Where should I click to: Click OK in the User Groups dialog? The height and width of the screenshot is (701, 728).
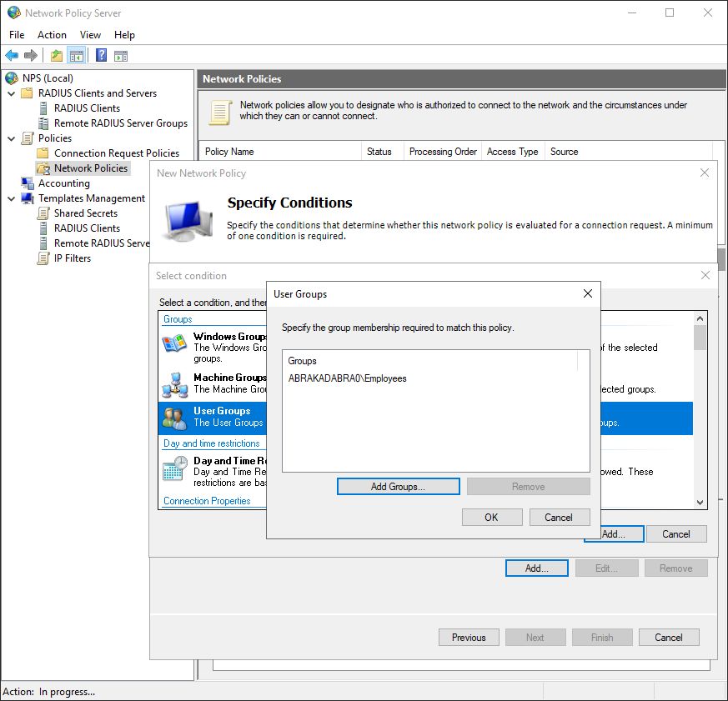pyautogui.click(x=492, y=518)
